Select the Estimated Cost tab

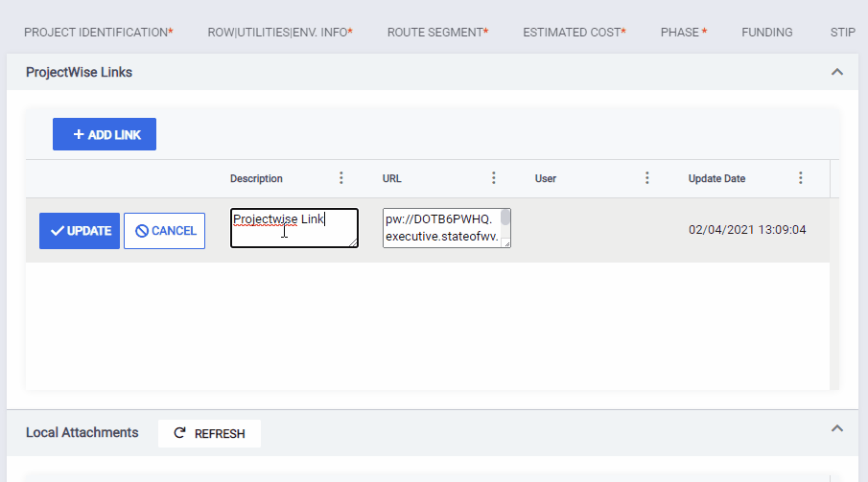(x=575, y=32)
